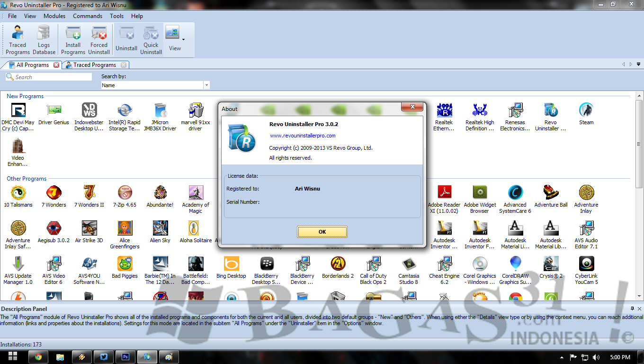The height and width of the screenshot is (364, 644).
Task: Start Forced Uninstall from the toolbar
Action: [99, 40]
